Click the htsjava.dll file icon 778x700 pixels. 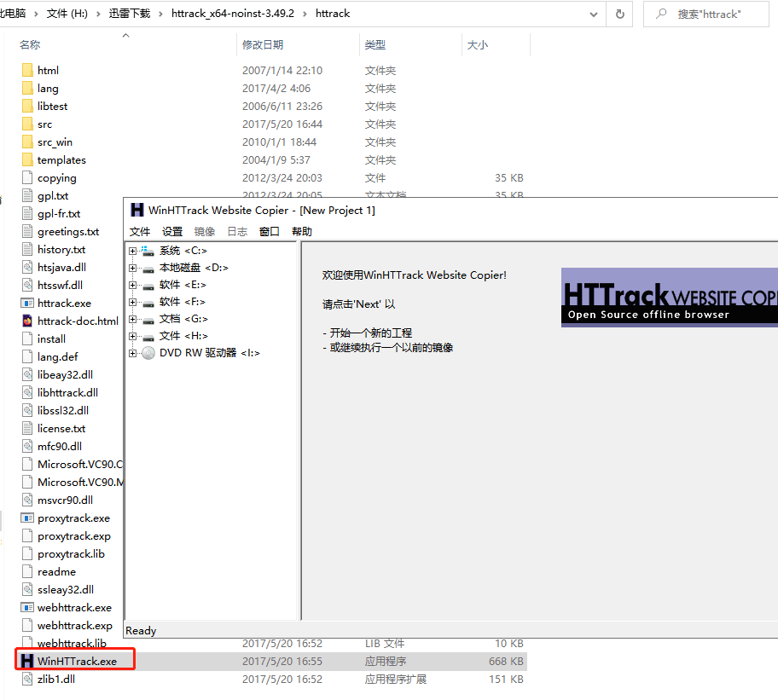pyautogui.click(x=28, y=267)
